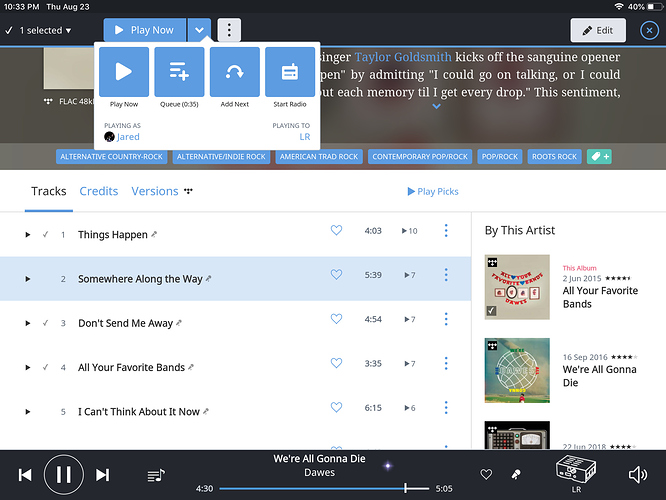
Task: Favorite the track All Your Favorite Bands
Action: point(336,363)
